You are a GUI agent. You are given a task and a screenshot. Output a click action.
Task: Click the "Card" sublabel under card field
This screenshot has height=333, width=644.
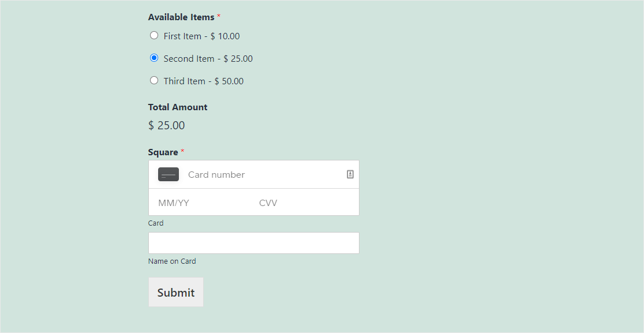(x=156, y=223)
